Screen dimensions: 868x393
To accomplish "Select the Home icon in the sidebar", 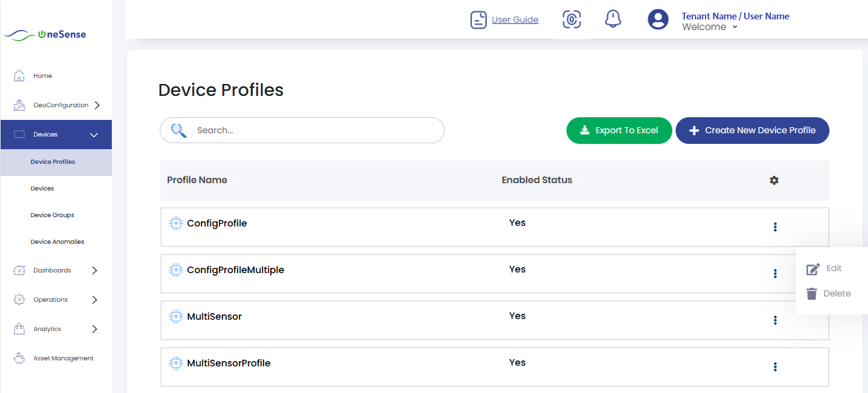I will (x=19, y=75).
